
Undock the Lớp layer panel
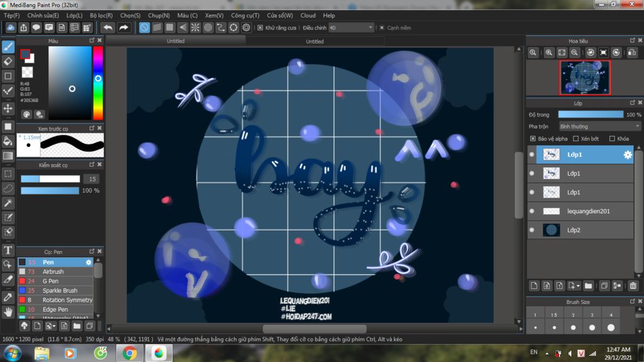click(633, 103)
